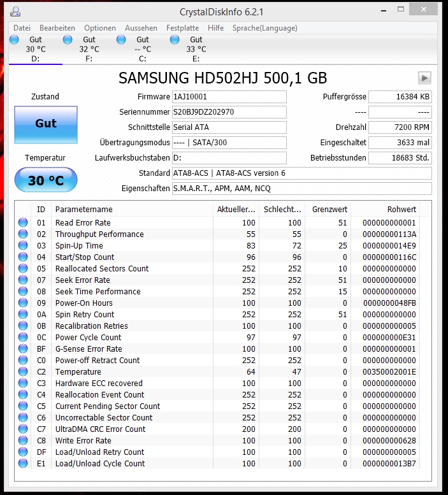Click status circle for Temperature row
This screenshot has width=448, height=495.
click(x=23, y=371)
